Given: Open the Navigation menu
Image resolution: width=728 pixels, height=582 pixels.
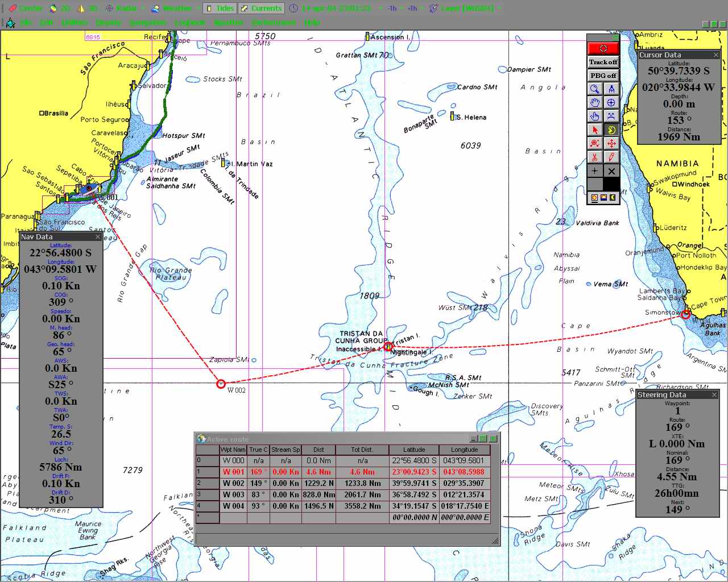Looking at the screenshot, I should coord(148,23).
